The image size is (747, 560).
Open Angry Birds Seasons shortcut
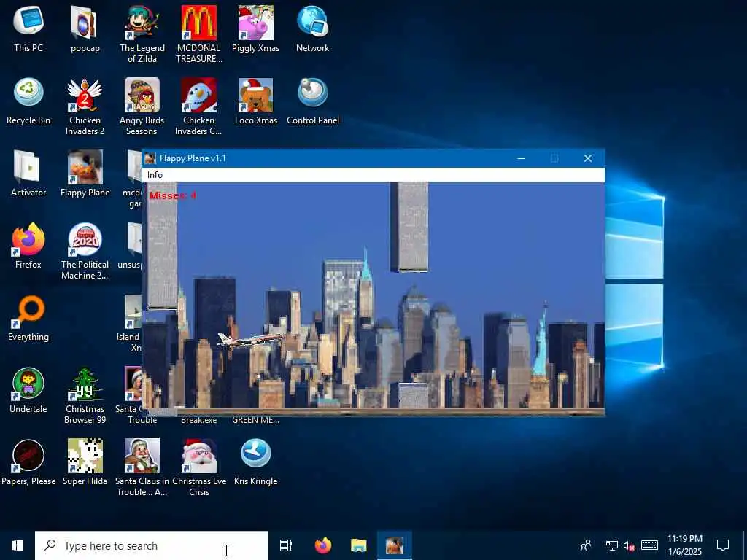click(x=142, y=106)
